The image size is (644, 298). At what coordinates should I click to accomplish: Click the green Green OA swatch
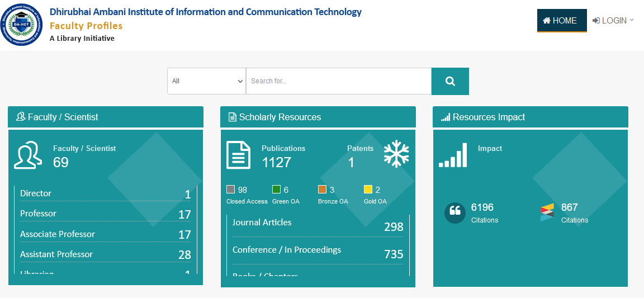pos(276,190)
